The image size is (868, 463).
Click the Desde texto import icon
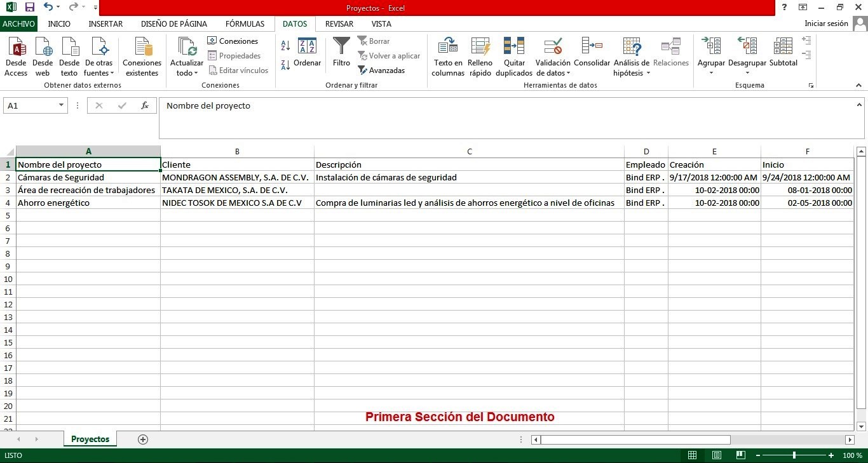(x=69, y=47)
